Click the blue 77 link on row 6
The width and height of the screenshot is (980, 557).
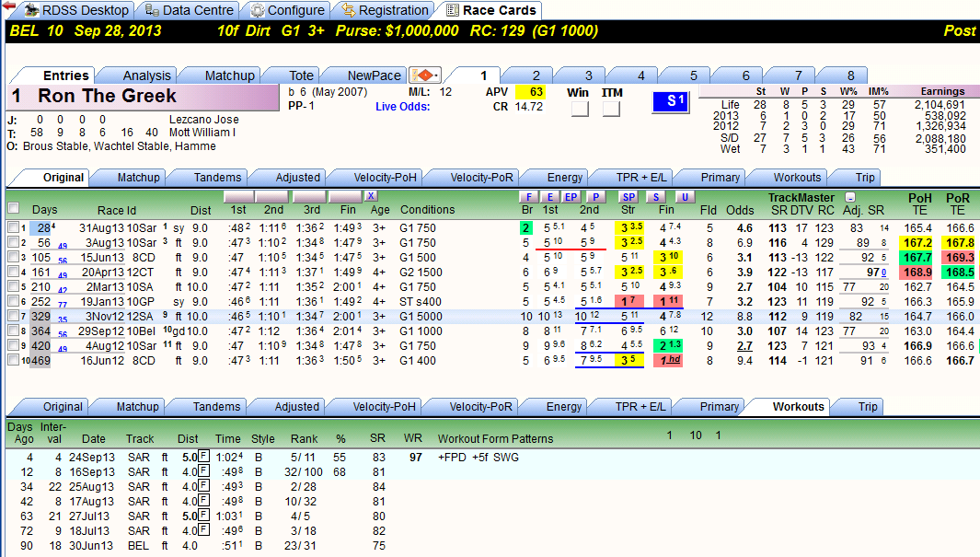click(x=63, y=305)
